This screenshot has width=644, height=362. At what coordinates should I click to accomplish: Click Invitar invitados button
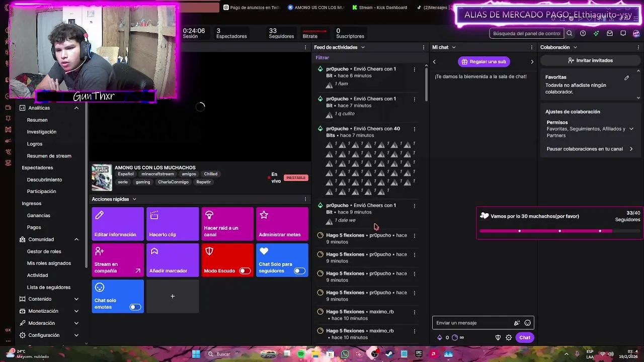pyautogui.click(x=590, y=60)
